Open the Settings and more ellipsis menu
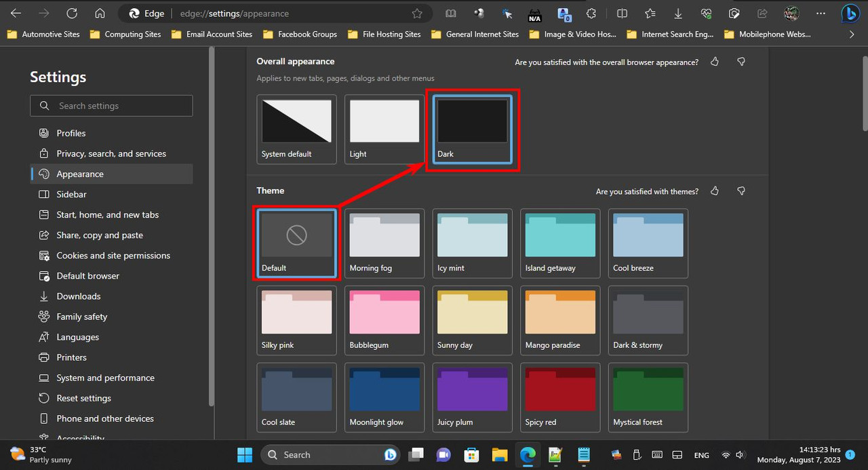The height and width of the screenshot is (470, 868). click(819, 13)
